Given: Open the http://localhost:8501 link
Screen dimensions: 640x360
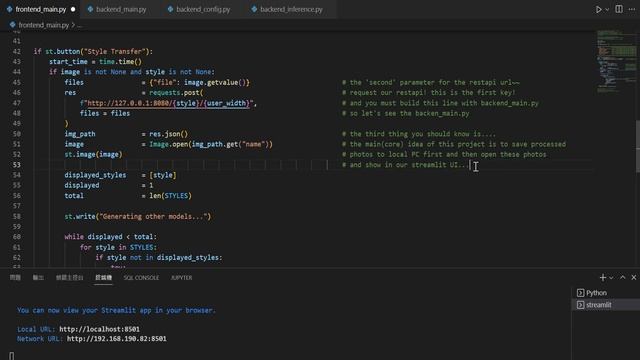Looking at the screenshot, I should 99,329.
